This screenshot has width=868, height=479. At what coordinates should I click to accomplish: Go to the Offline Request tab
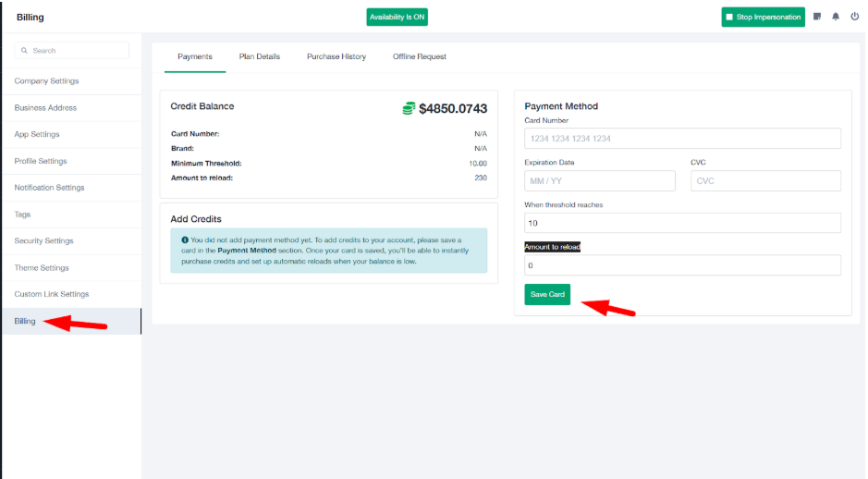coord(419,56)
